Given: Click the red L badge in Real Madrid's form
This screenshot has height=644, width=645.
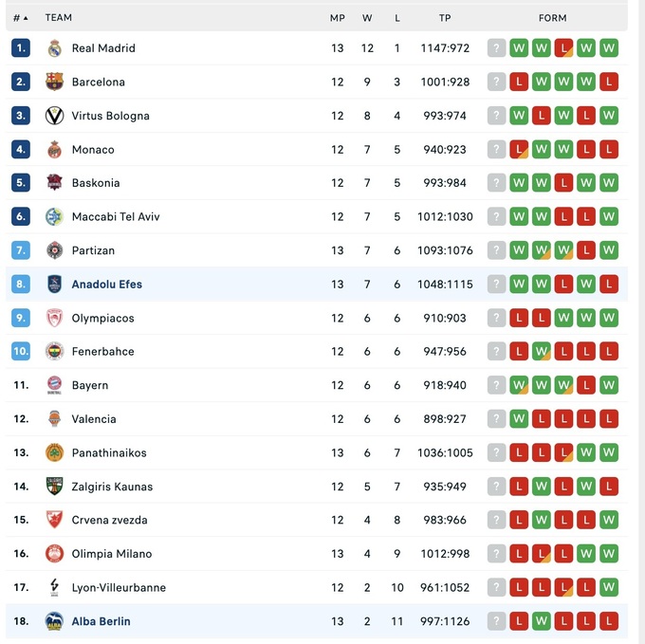Looking at the screenshot, I should 563,48.
